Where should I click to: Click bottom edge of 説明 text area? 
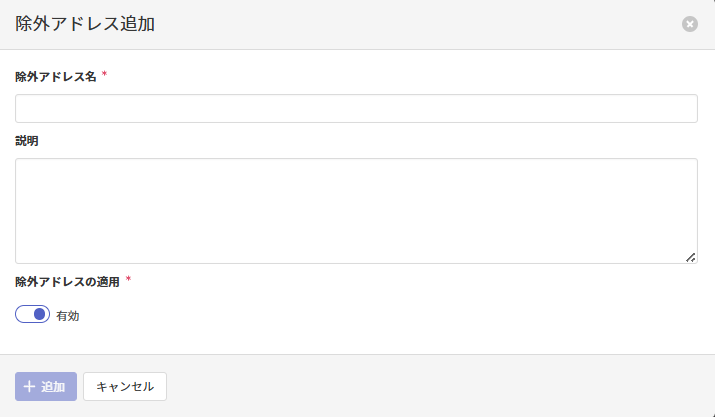(356, 263)
